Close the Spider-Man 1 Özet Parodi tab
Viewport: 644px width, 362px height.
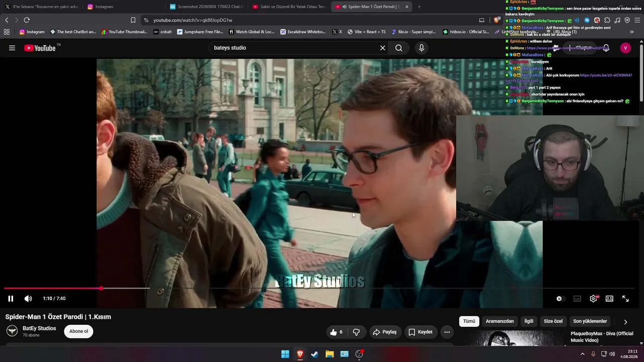pyautogui.click(x=407, y=7)
